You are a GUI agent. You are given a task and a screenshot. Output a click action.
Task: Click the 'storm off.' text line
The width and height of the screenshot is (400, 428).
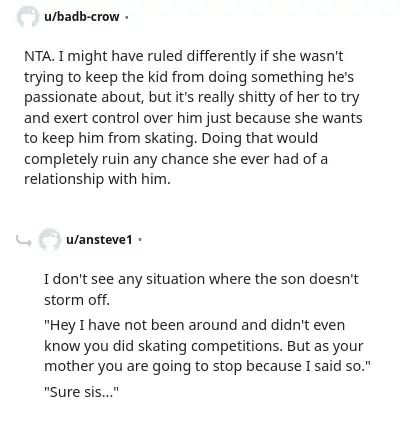click(x=77, y=300)
